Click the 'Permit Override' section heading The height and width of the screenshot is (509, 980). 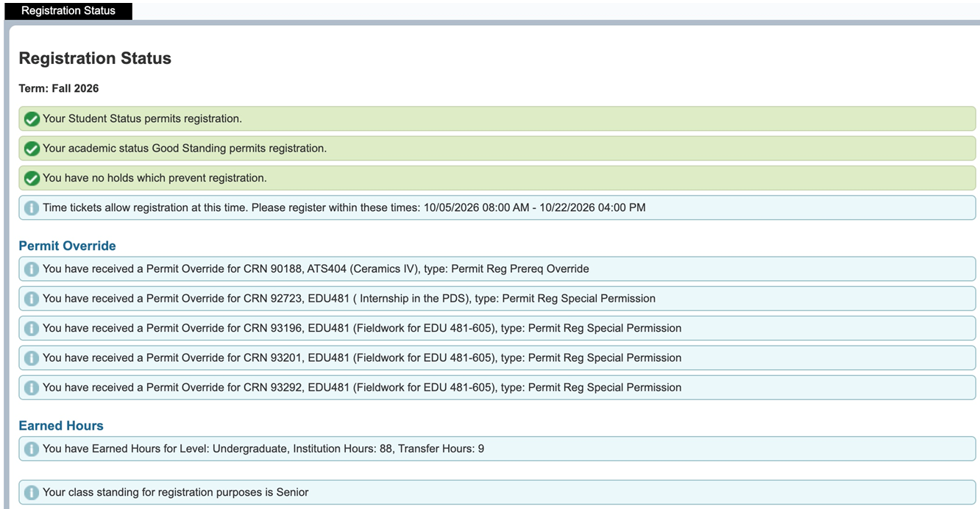click(68, 246)
